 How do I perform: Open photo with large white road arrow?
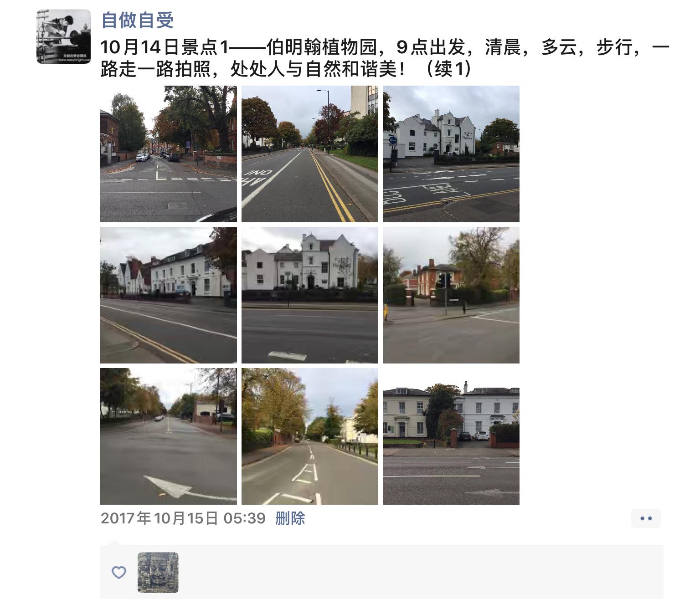[169, 436]
